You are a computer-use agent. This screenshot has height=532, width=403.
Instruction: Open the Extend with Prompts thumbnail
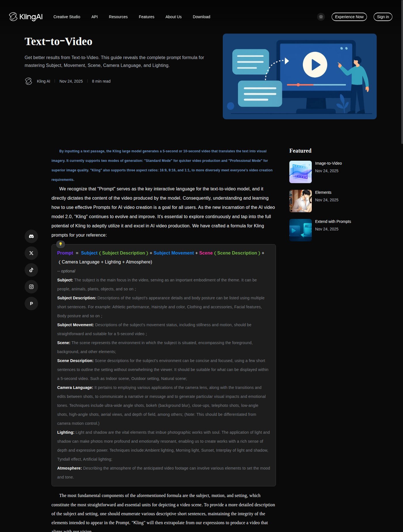coord(301,230)
